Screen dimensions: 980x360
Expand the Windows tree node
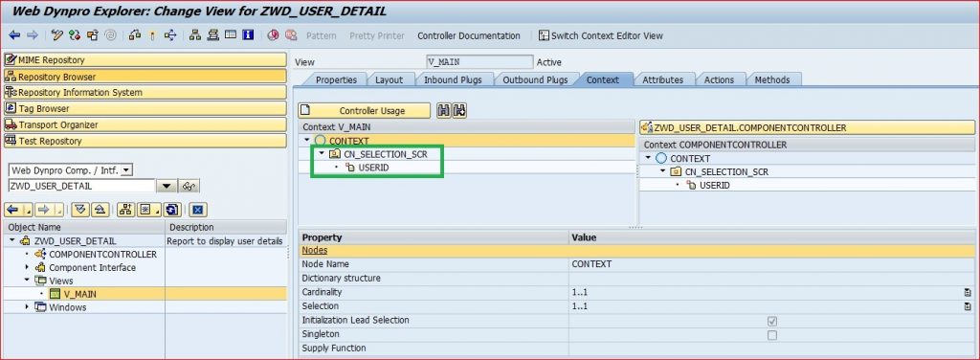(x=27, y=307)
